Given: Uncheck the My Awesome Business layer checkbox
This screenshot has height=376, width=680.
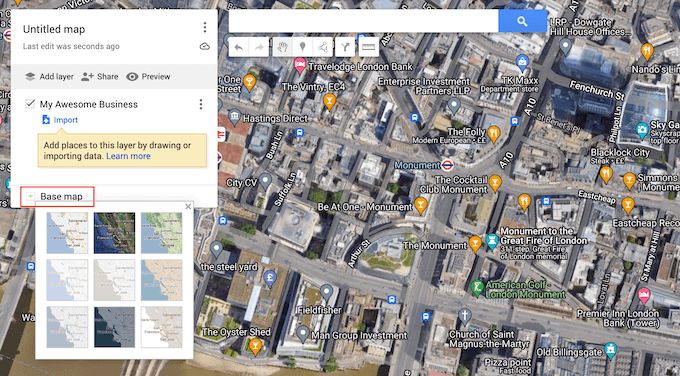Looking at the screenshot, I should [30, 104].
